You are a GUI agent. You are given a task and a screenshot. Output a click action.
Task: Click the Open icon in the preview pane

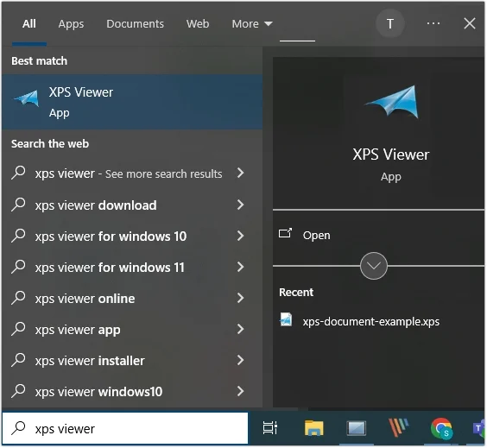pyautogui.click(x=285, y=233)
